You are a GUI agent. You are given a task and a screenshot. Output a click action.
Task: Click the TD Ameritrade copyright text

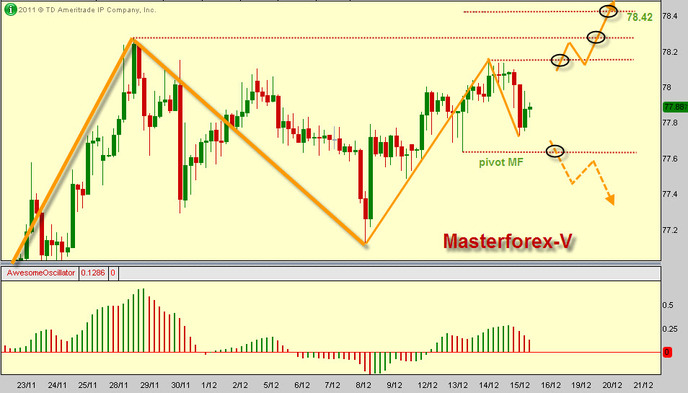pyautogui.click(x=87, y=10)
